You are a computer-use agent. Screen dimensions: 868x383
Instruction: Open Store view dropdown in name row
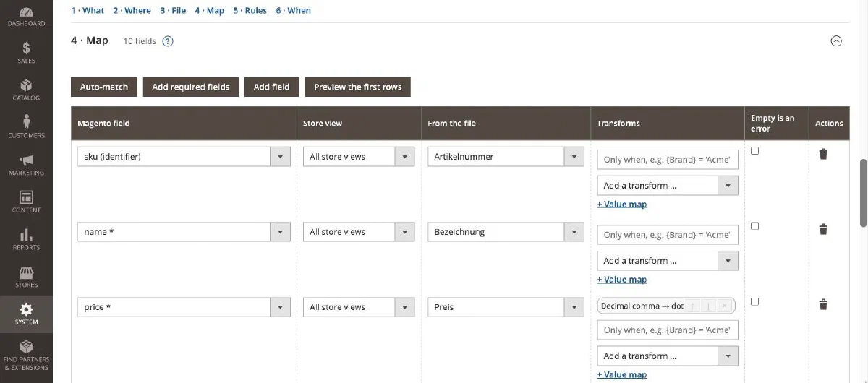click(359, 232)
